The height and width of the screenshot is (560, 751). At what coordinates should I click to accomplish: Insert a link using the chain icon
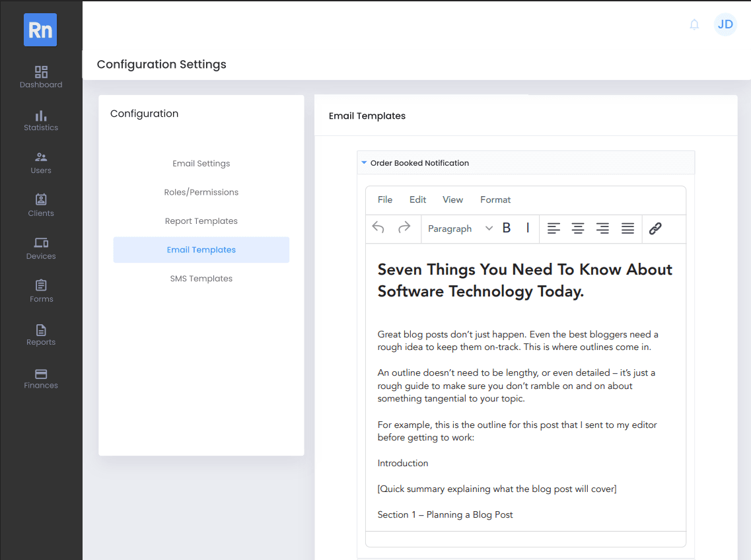655,228
